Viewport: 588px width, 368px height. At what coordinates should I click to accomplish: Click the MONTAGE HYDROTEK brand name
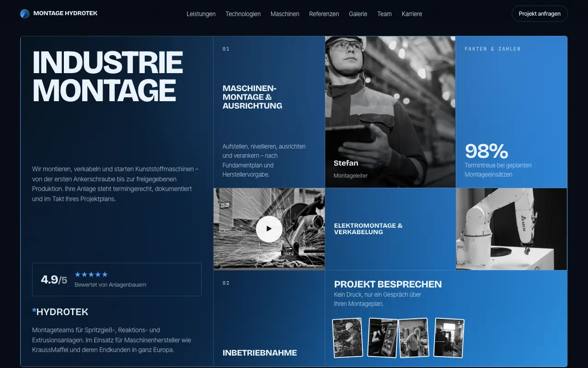pos(65,13)
